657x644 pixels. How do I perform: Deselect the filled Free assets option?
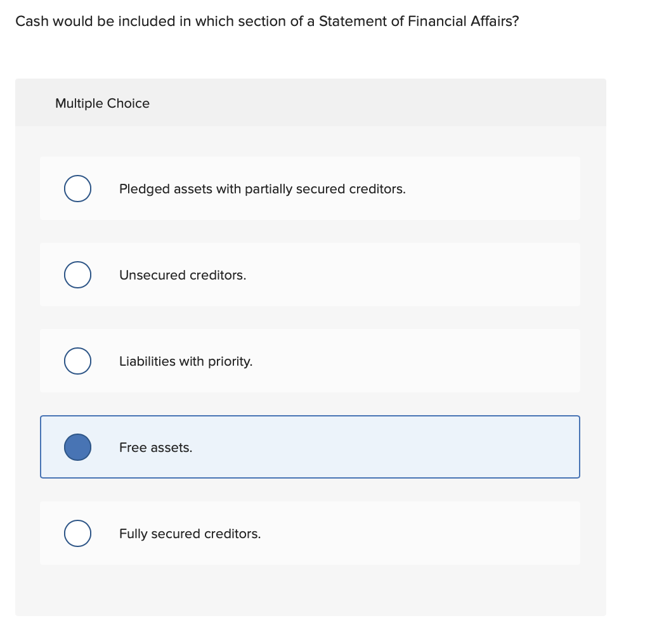coord(77,447)
